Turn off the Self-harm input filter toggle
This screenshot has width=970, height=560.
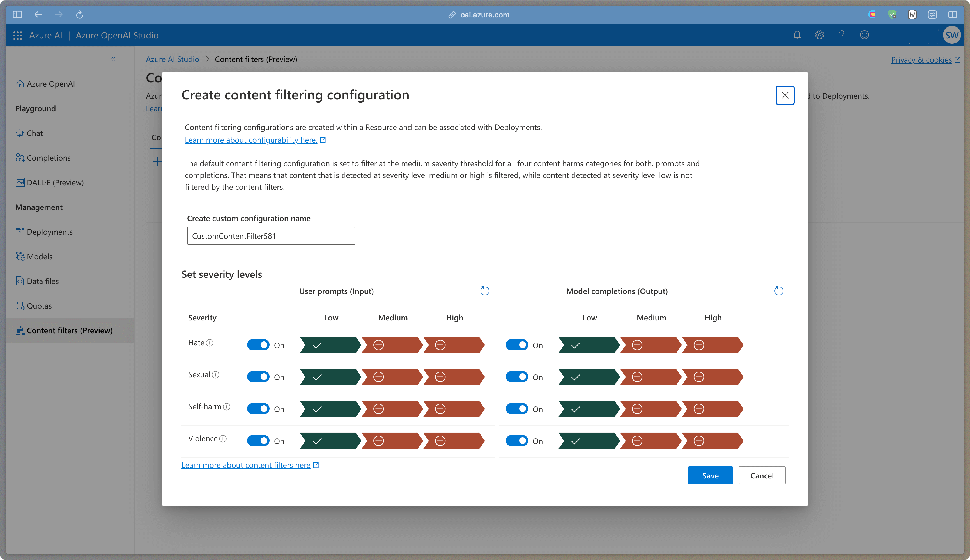(x=258, y=409)
